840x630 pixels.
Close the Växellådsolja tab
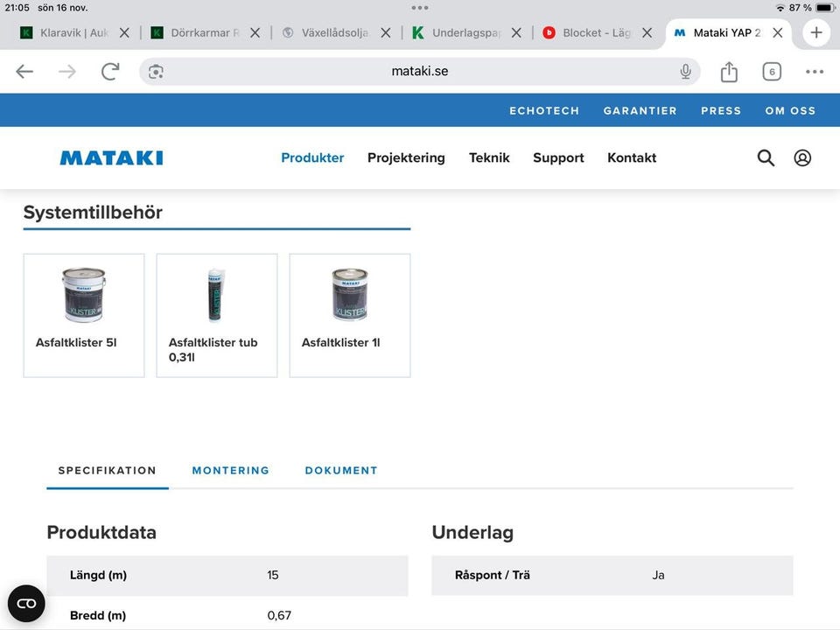tap(385, 32)
